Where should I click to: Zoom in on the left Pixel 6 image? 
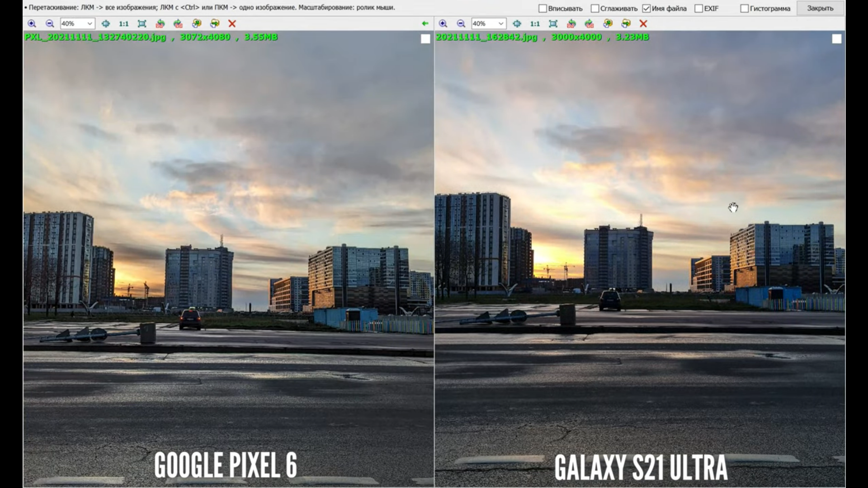(32, 23)
